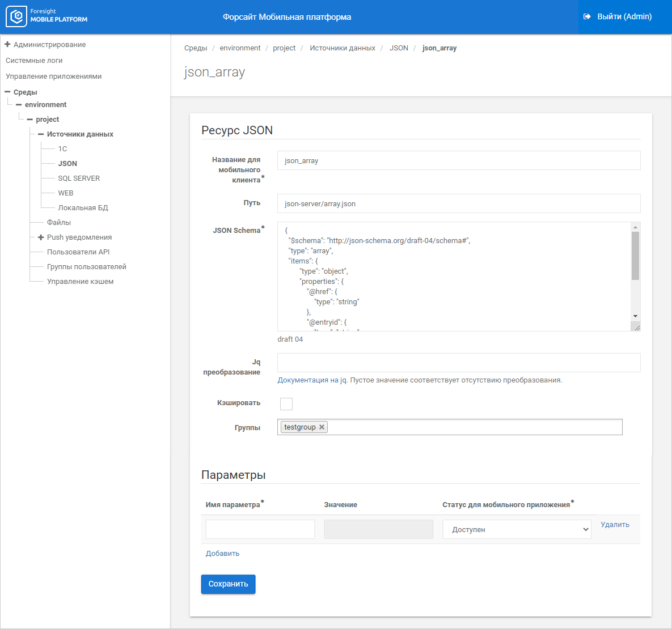Collapse the Источники данных tree node
This screenshot has width=672, height=629.
click(x=41, y=134)
